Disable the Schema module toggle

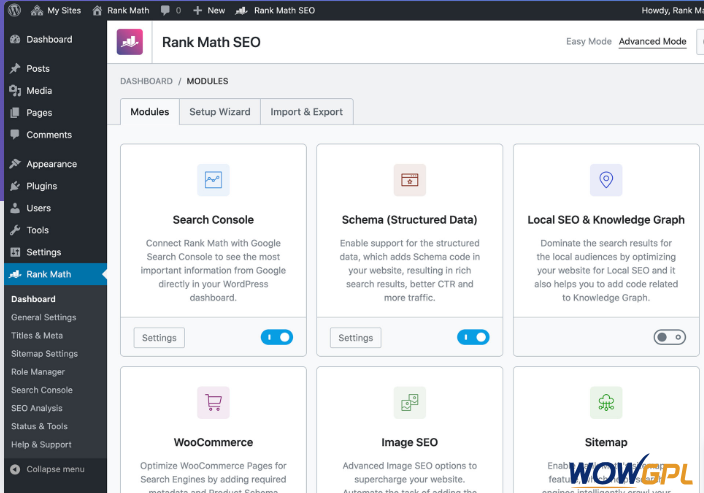click(x=473, y=337)
